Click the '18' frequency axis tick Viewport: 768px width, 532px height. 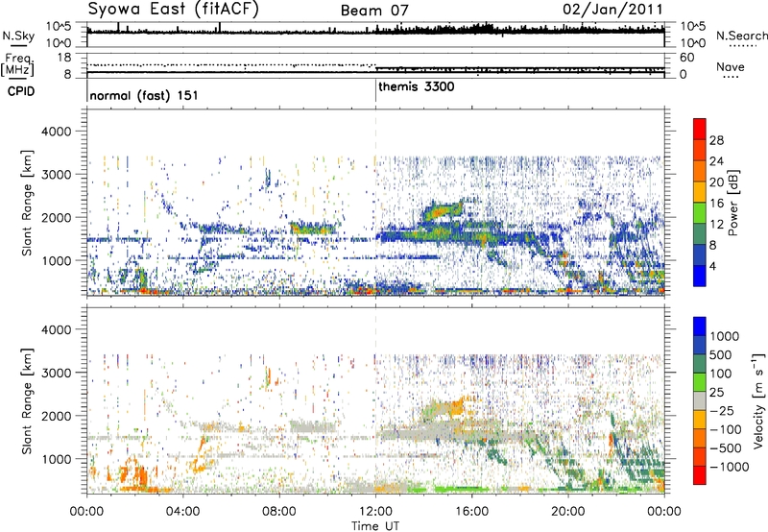click(64, 57)
